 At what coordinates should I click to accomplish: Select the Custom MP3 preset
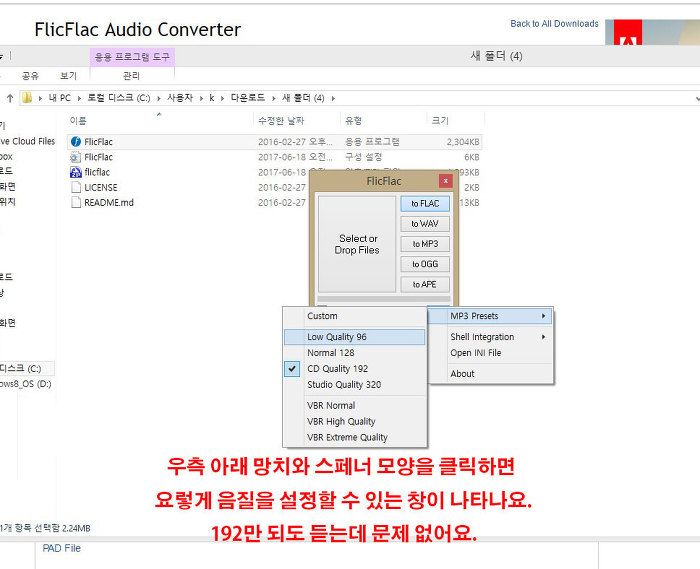tap(355, 316)
